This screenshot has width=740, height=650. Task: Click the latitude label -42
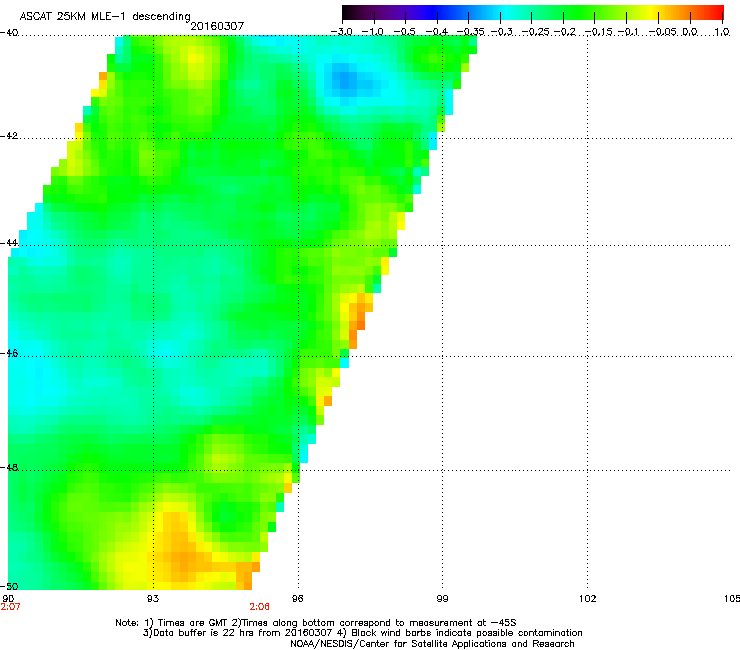pos(9,136)
